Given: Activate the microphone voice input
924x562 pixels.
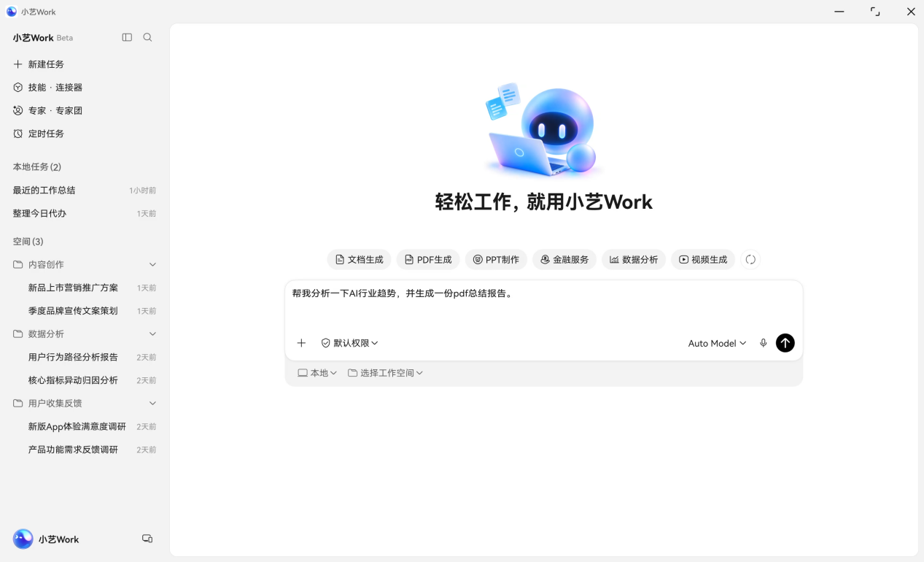Looking at the screenshot, I should pos(763,343).
